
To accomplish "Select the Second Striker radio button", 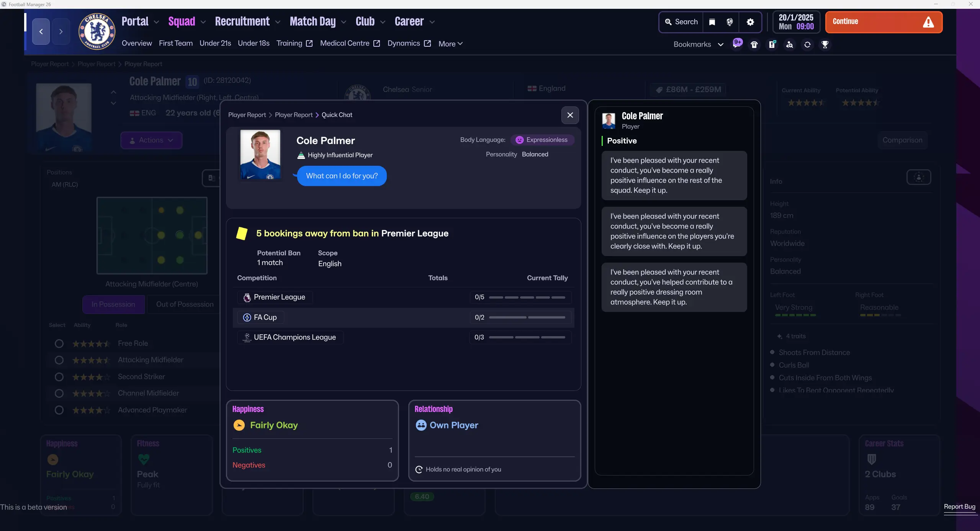I will (59, 377).
